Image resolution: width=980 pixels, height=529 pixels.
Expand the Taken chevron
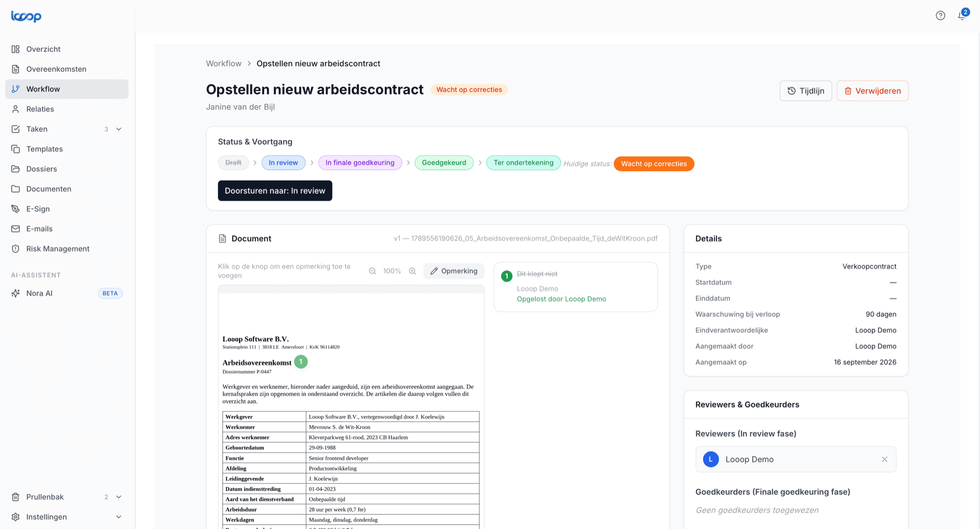pyautogui.click(x=119, y=129)
